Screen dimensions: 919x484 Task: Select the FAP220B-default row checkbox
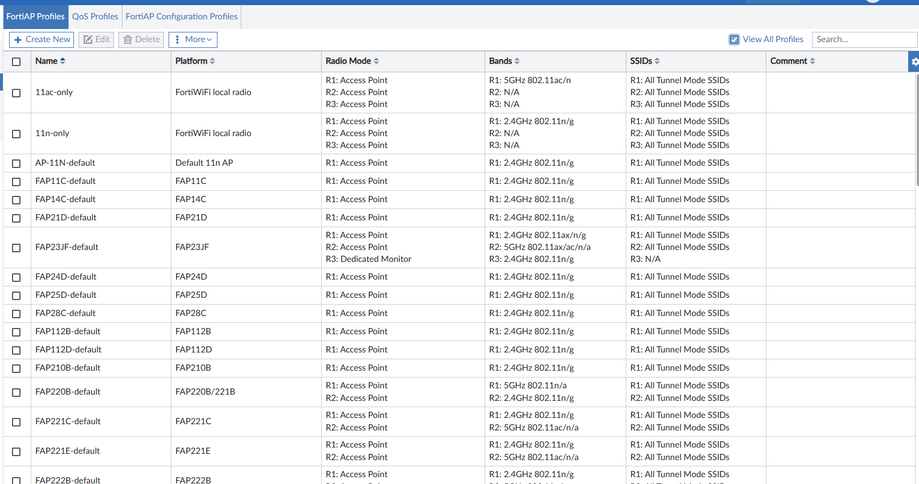16,392
